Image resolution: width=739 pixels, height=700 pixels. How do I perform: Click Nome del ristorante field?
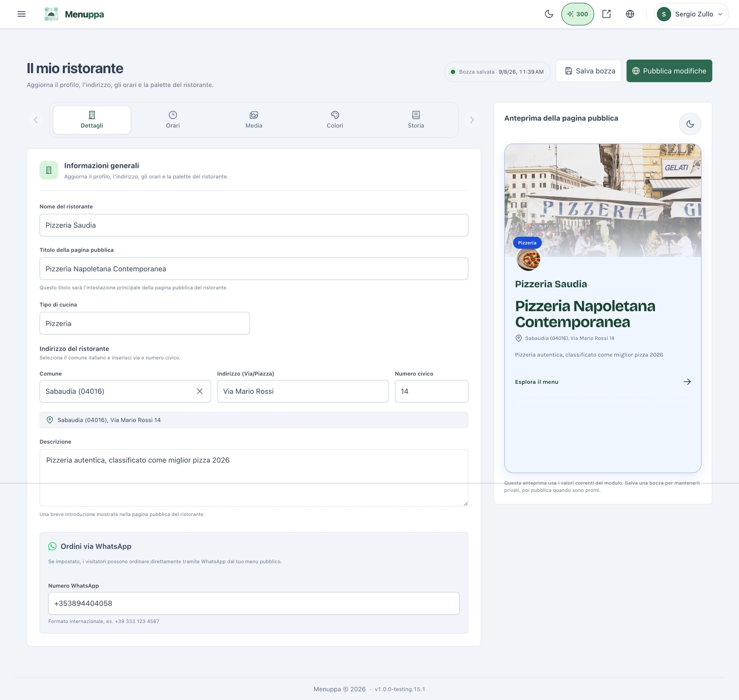click(254, 225)
